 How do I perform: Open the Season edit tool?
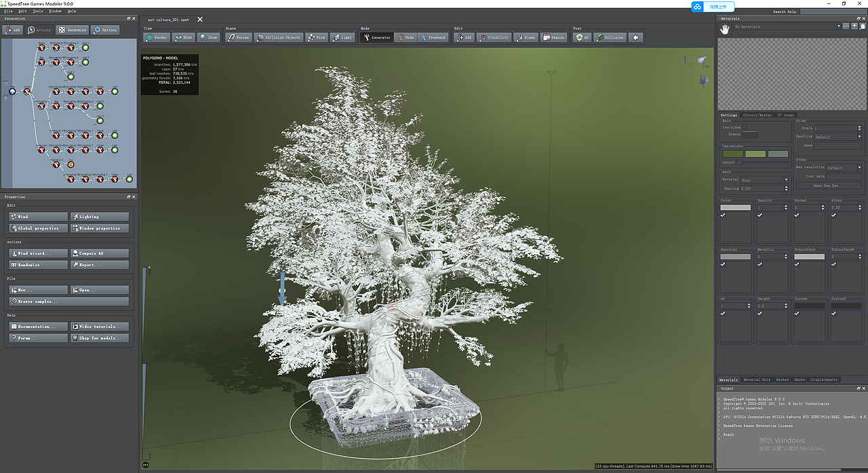click(553, 37)
